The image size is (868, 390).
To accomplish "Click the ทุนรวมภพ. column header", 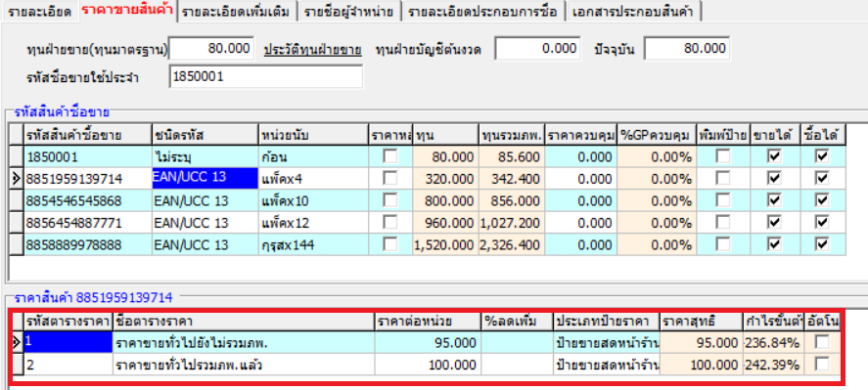I will 512,135.
